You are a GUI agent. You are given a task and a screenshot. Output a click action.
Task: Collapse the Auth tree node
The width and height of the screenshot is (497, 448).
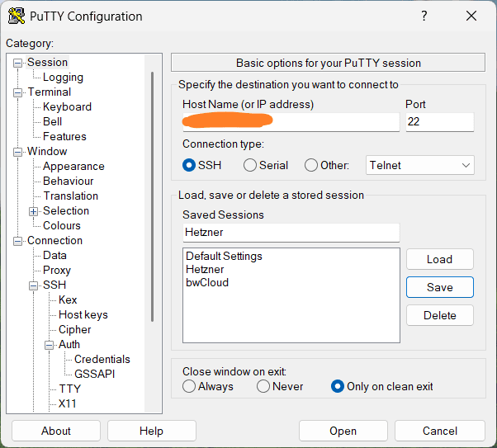click(49, 345)
